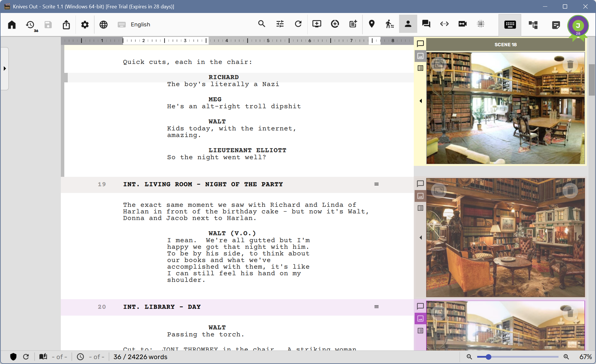Open Scene 20 comments panel icon
The width and height of the screenshot is (596, 364).
(420, 306)
